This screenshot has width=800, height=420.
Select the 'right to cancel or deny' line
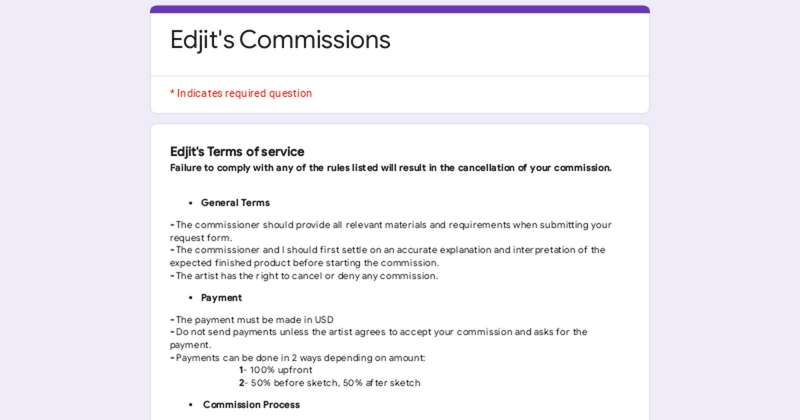click(x=304, y=276)
